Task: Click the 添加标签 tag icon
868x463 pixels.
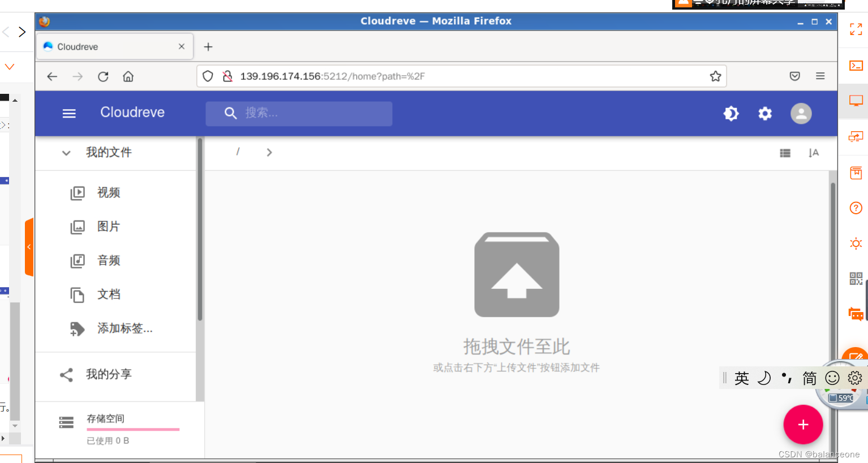Action: point(78,328)
